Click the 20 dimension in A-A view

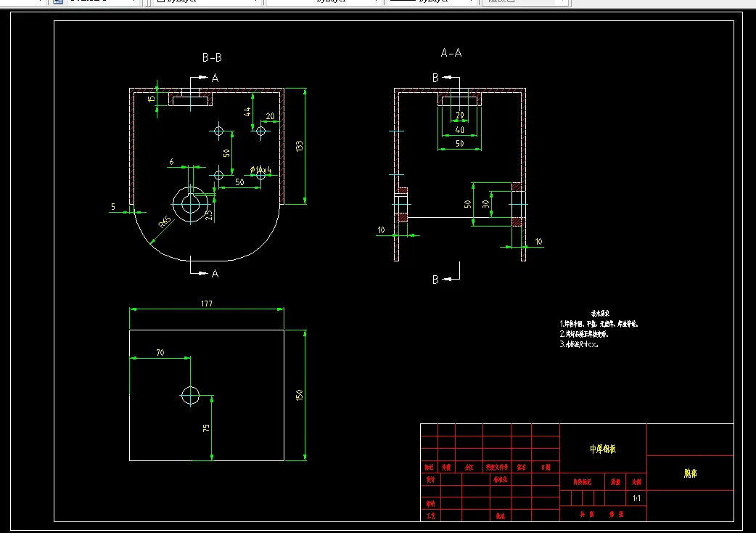click(459, 115)
